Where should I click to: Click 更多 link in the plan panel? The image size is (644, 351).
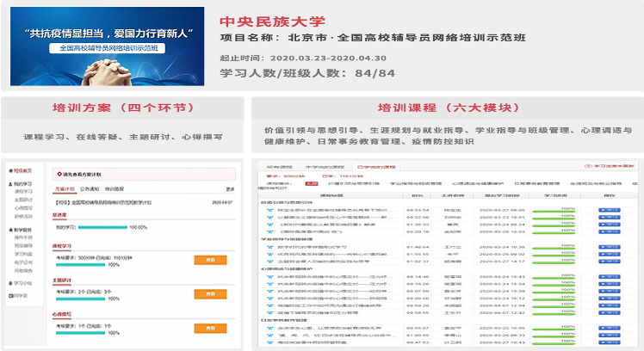[230, 188]
